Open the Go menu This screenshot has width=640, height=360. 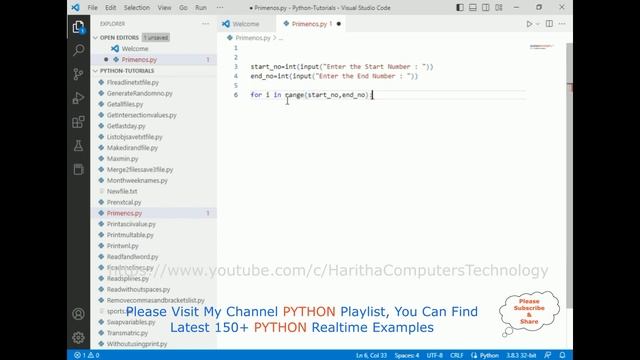click(183, 8)
